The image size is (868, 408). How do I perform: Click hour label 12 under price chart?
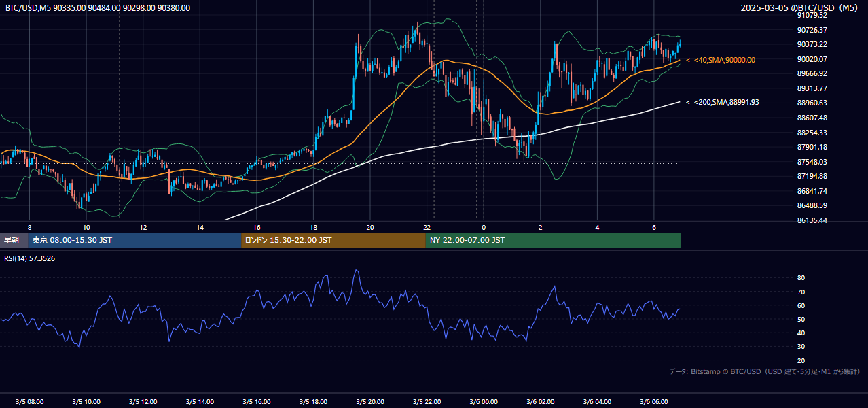point(143,227)
